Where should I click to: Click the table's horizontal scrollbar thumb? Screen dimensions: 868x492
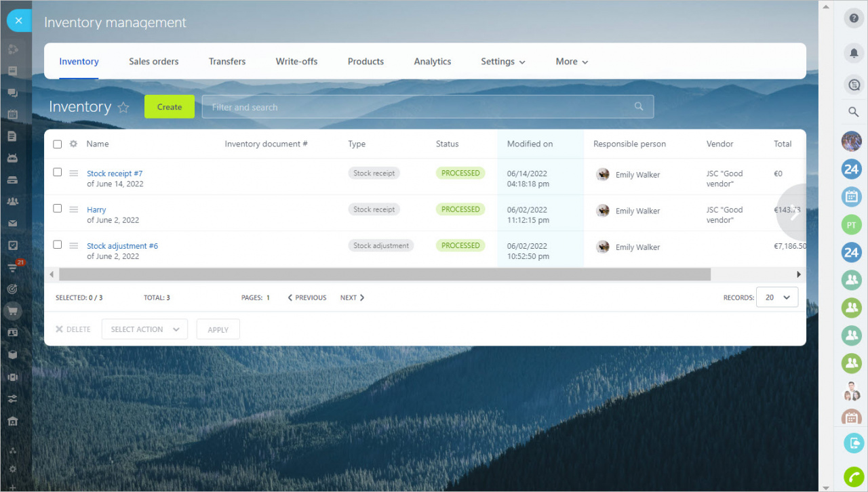click(384, 274)
